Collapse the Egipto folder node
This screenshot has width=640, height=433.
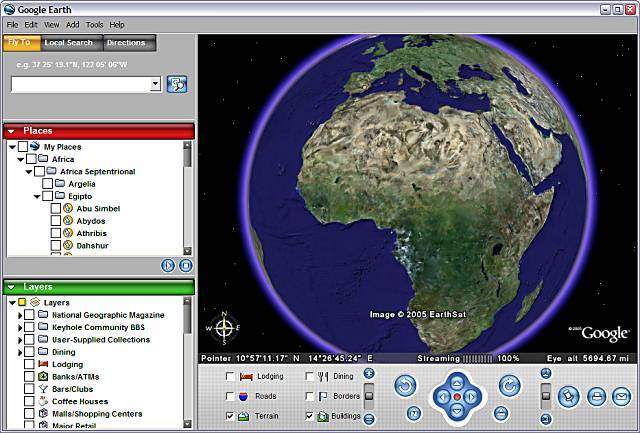(37, 197)
